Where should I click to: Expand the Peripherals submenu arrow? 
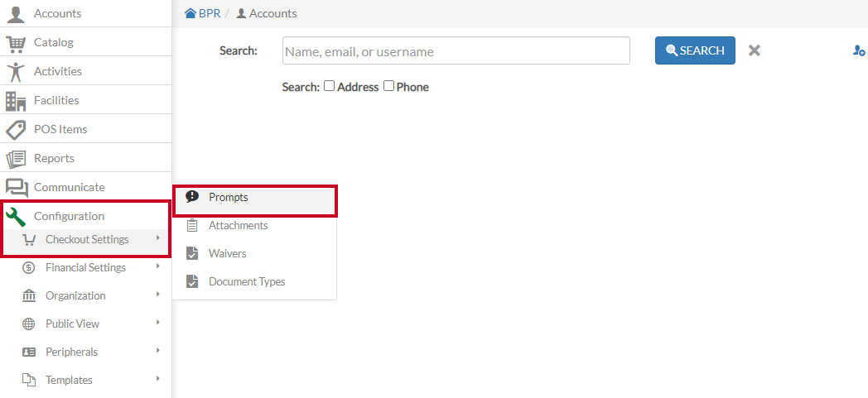(158, 351)
